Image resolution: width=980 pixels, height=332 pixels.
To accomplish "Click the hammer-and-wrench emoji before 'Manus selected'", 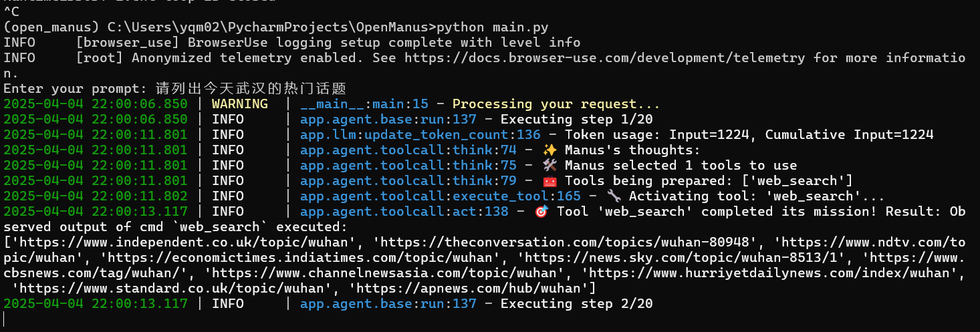I will click(550, 166).
